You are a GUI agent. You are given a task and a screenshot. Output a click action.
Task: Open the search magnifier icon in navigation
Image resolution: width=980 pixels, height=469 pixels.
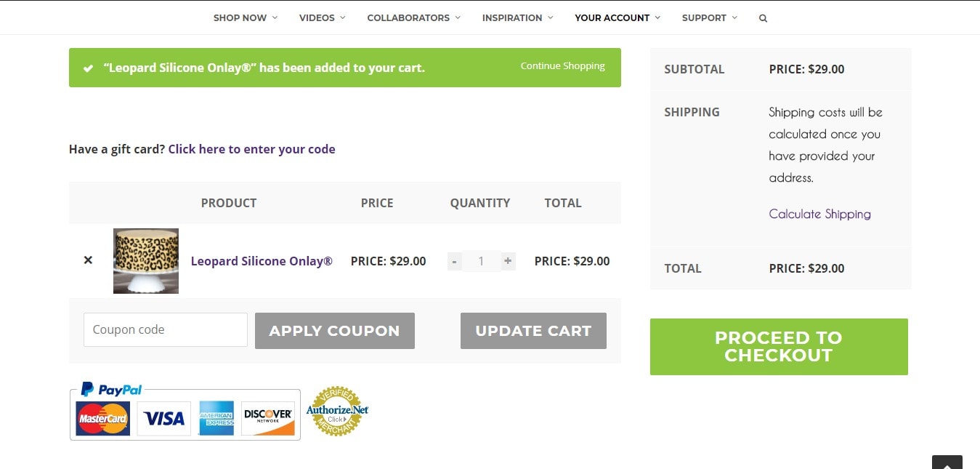[763, 18]
